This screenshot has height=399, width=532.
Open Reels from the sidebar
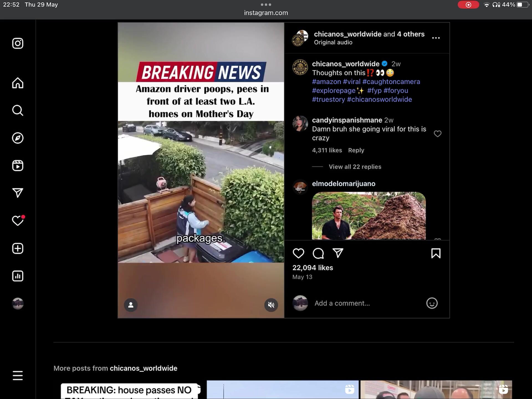(x=18, y=166)
